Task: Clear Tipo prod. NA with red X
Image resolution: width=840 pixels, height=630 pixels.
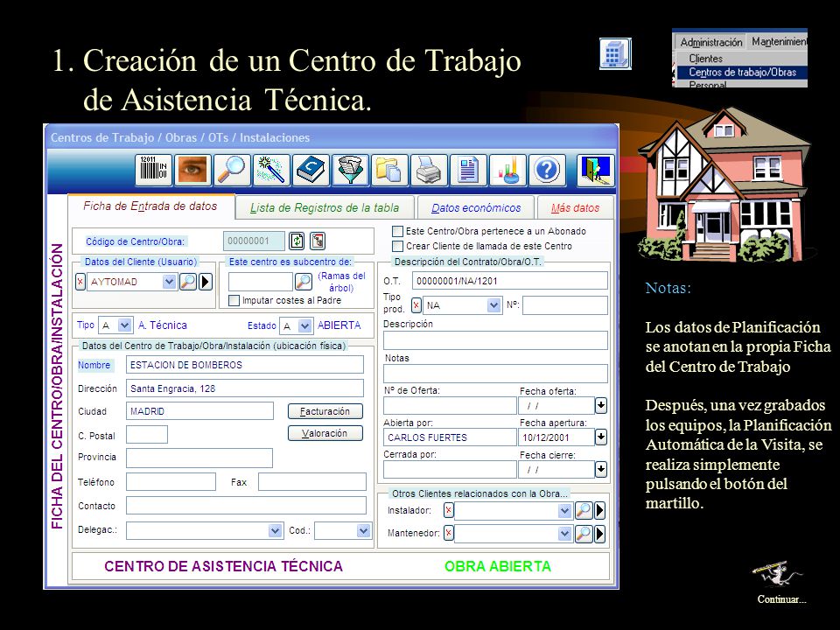Action: pos(416,305)
